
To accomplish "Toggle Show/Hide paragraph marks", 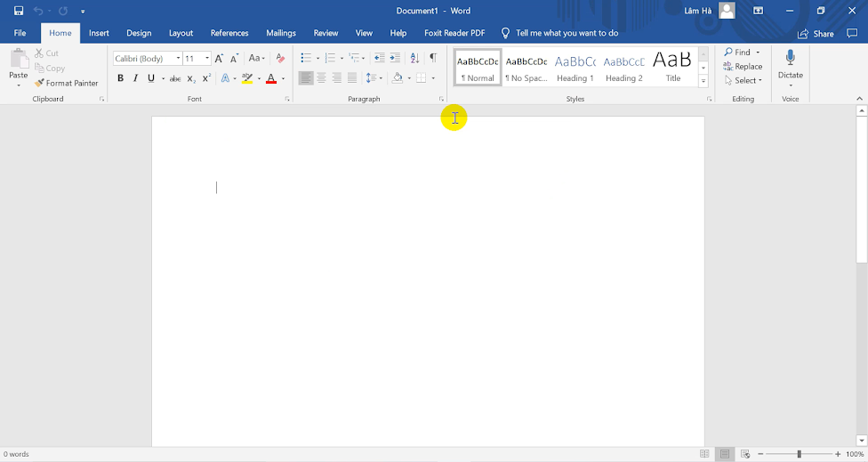I will pyautogui.click(x=433, y=58).
